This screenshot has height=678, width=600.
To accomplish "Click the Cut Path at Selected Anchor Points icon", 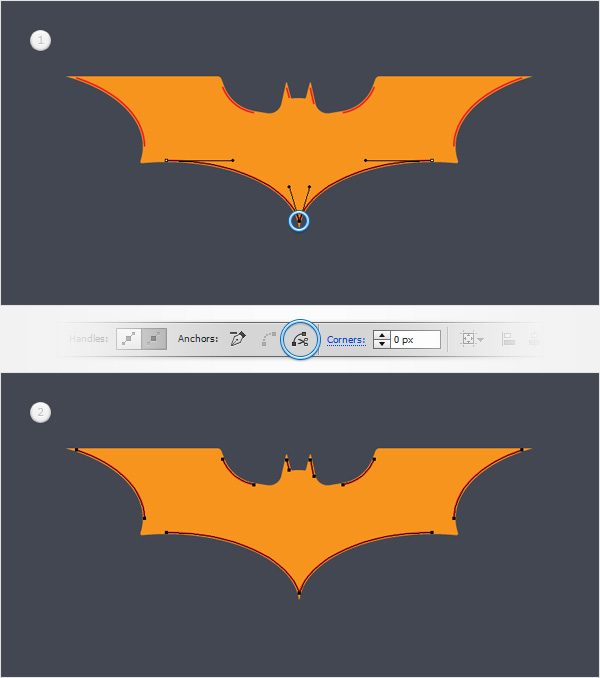I will coord(300,339).
